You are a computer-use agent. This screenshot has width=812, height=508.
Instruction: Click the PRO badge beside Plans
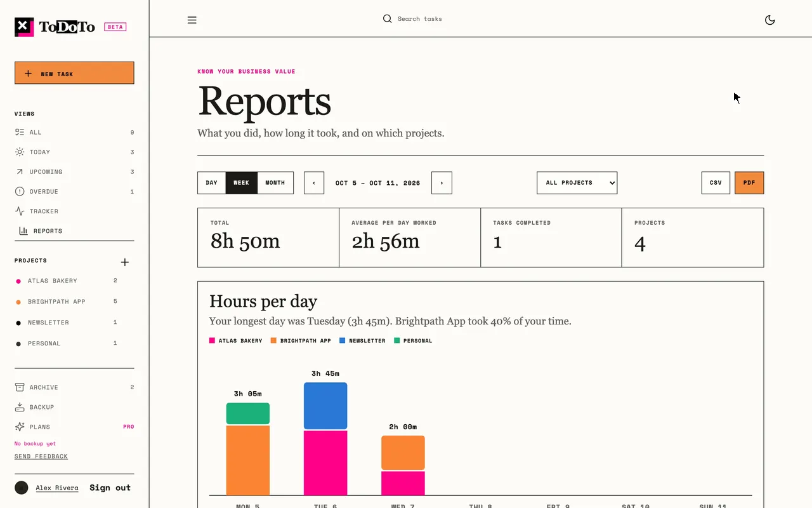(128, 427)
